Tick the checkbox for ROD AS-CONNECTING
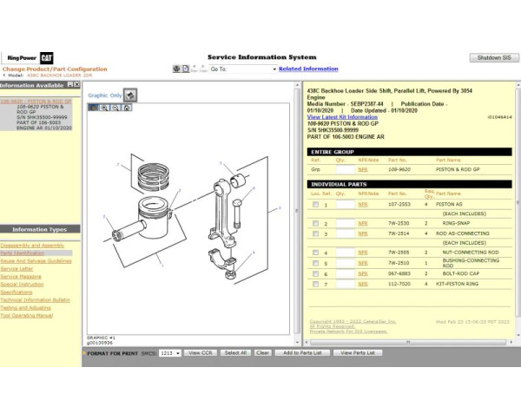Screen dimensions: 521x420 (314, 233)
